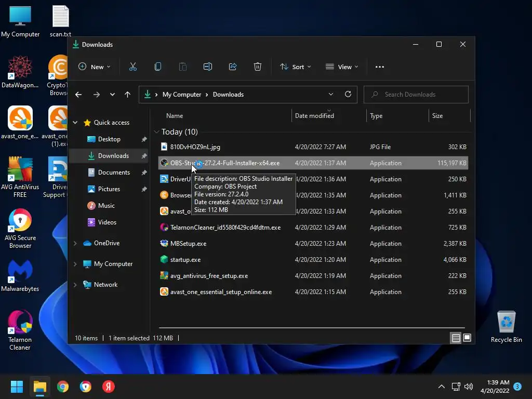Open the See more (three dots) menu
This screenshot has width=532, height=399.
(x=380, y=67)
